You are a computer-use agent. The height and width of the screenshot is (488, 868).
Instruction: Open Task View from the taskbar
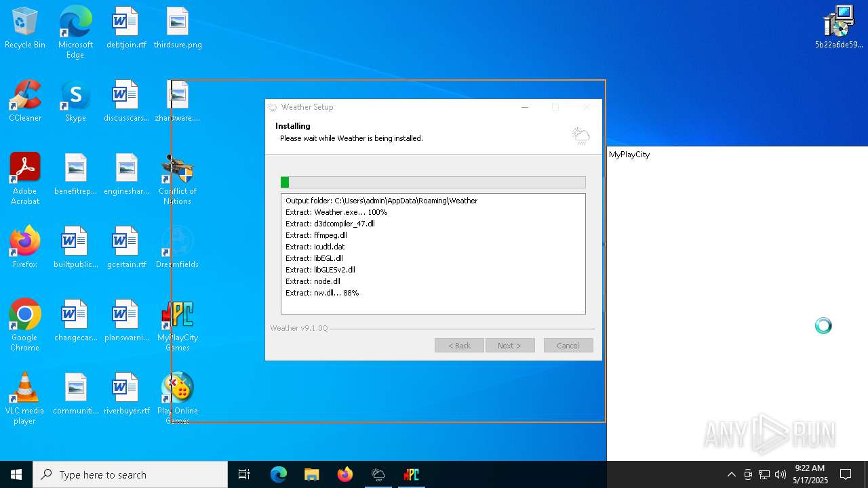click(x=244, y=474)
